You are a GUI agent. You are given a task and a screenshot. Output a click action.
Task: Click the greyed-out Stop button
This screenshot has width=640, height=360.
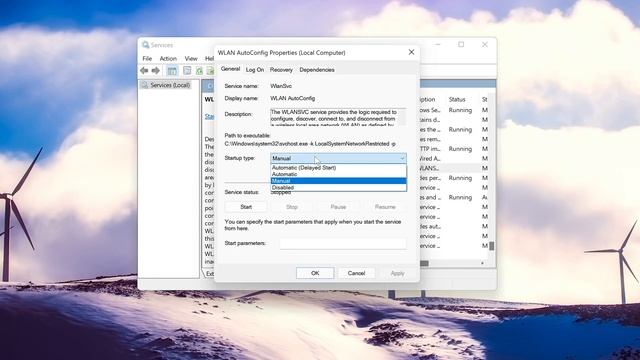click(292, 207)
